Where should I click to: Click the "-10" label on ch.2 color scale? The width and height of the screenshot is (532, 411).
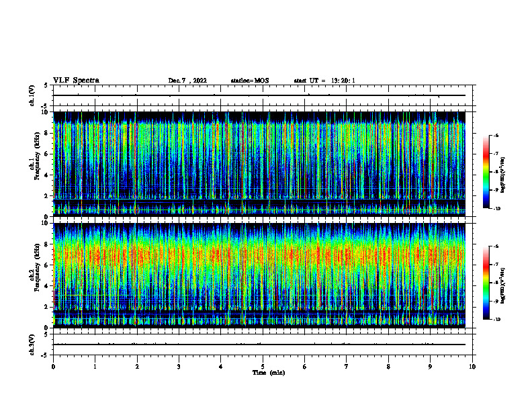497,319
